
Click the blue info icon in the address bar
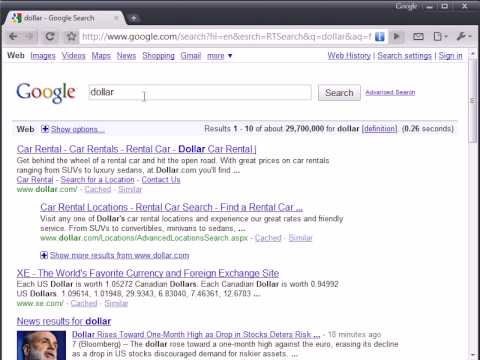pos(380,36)
